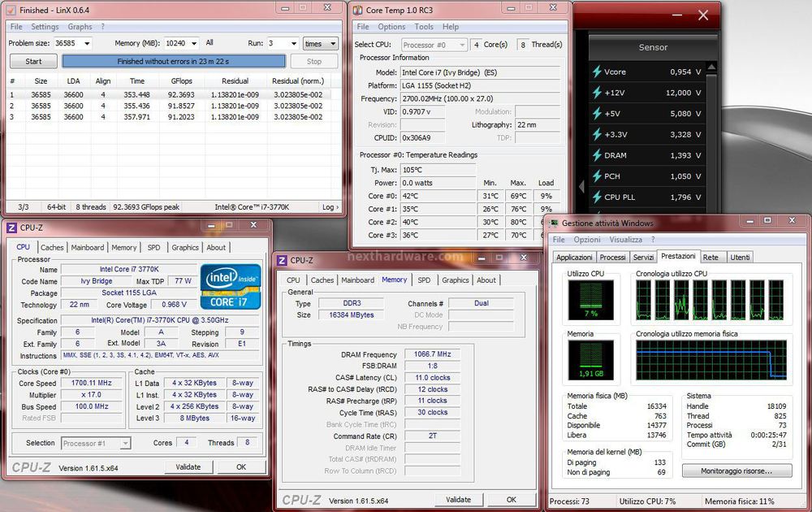The width and height of the screenshot is (812, 512).
Task: Click the GFlops column header in LinX
Action: pos(182,80)
